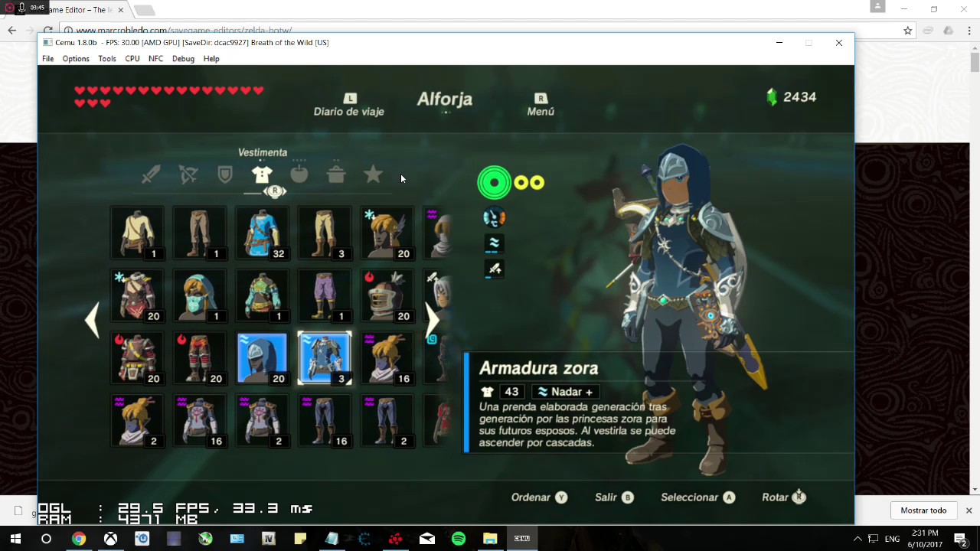
Task: Open the Windows Start menu
Action: click(15, 539)
